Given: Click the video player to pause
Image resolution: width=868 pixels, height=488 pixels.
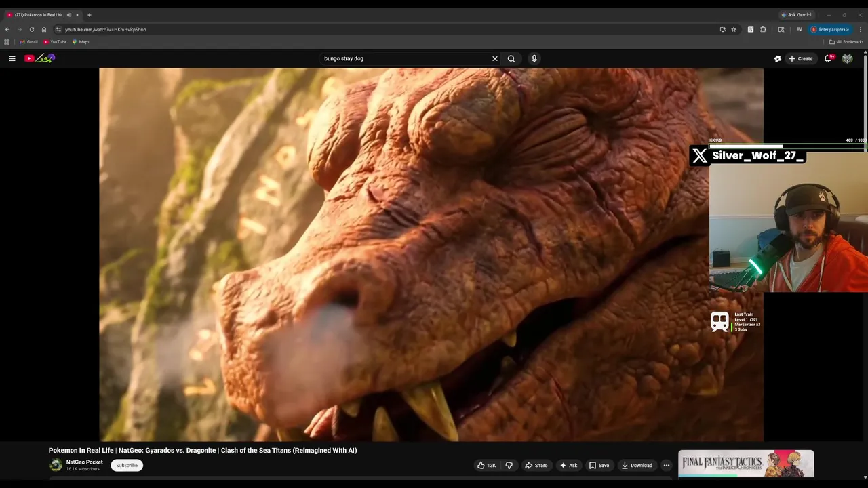Looking at the screenshot, I should [x=431, y=254].
